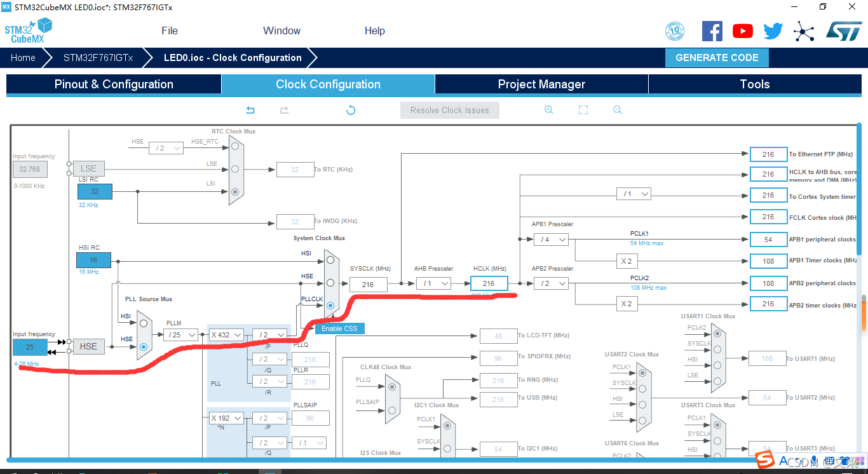
Task: Click the ST logo icon
Action: coord(844,31)
